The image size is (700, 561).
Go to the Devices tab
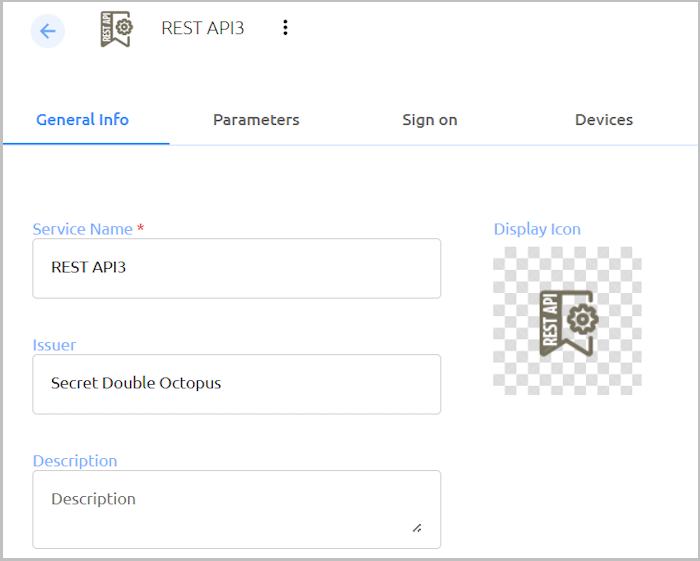pos(604,120)
